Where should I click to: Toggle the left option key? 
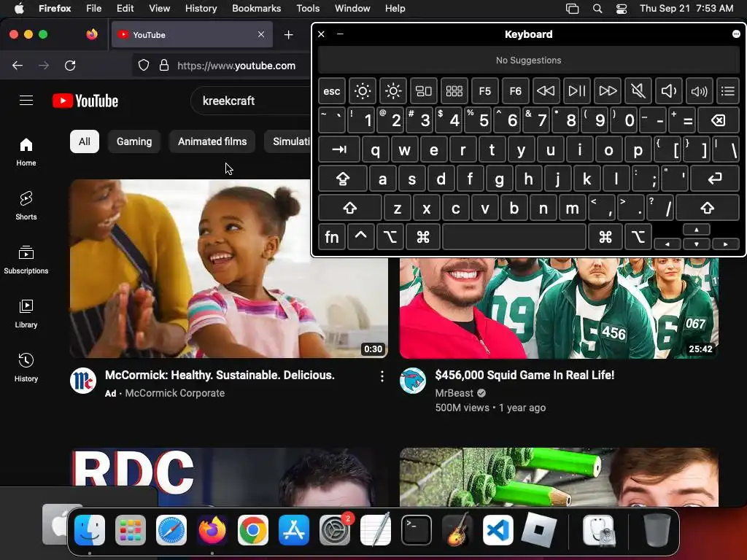(390, 237)
